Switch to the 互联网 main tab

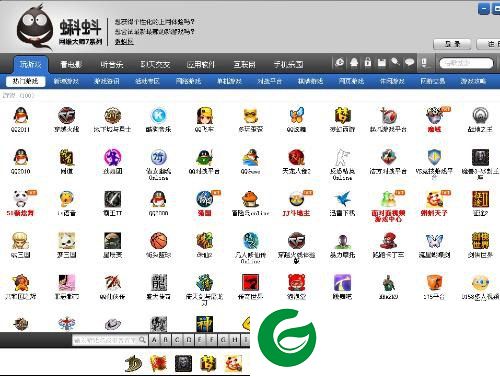click(244, 64)
